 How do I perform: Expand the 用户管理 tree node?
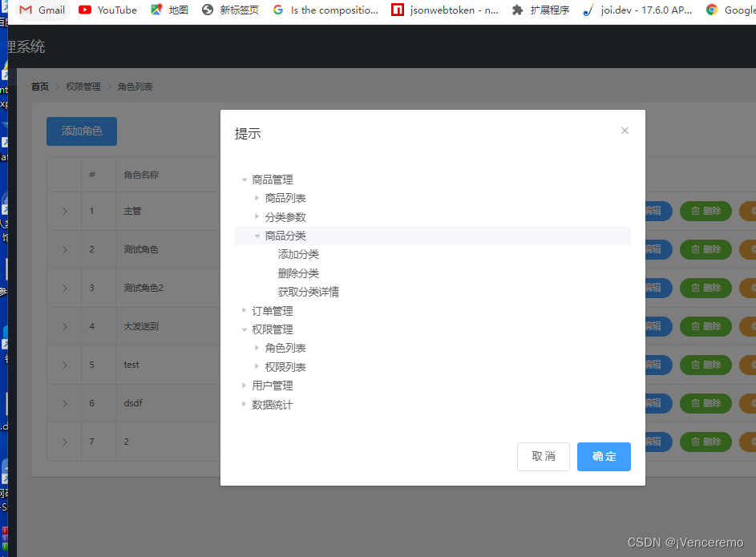click(x=244, y=385)
